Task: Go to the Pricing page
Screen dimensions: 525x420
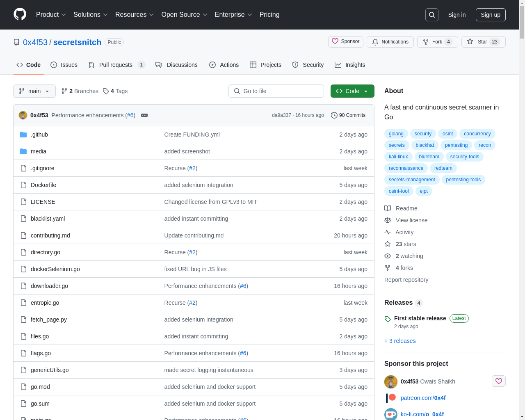Action: [x=269, y=15]
